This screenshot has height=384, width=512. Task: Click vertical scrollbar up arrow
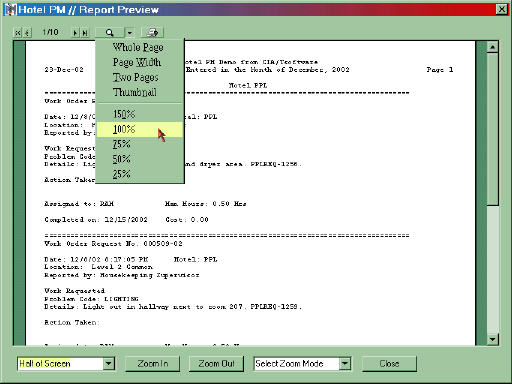point(492,47)
